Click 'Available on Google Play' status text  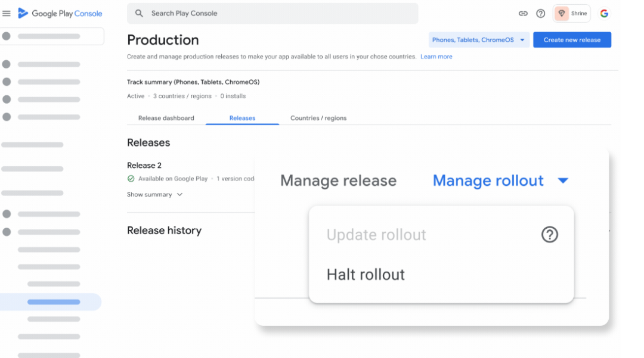click(173, 178)
